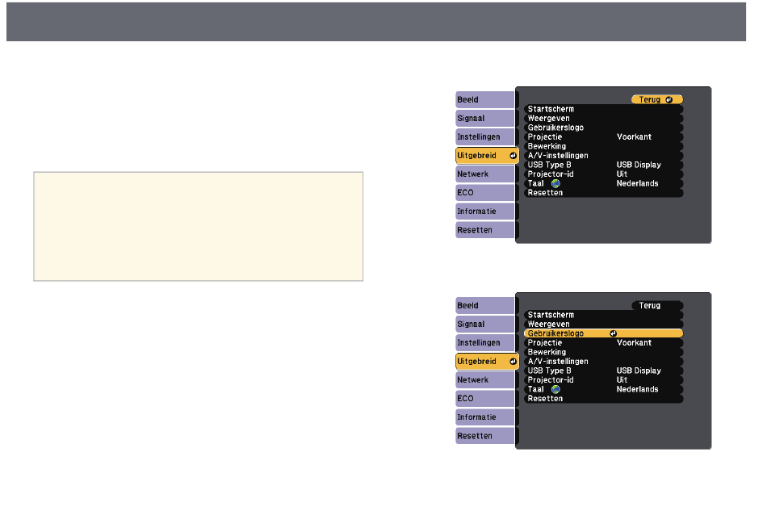Click Nederlands value in lower menu
The width and height of the screenshot is (767, 532).
coord(637,389)
